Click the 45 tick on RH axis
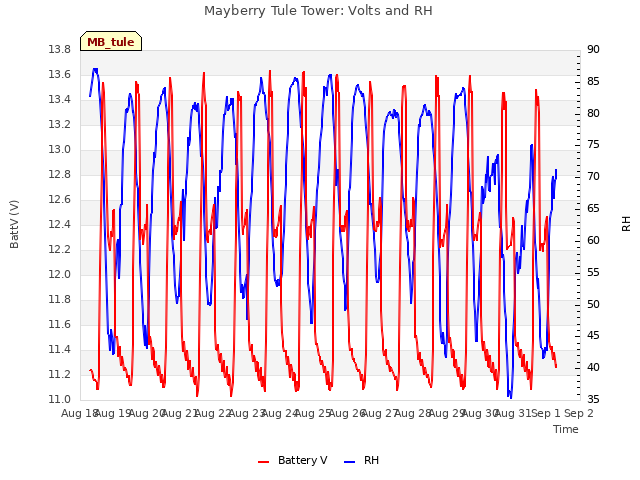The height and width of the screenshot is (480, 640). [593, 336]
